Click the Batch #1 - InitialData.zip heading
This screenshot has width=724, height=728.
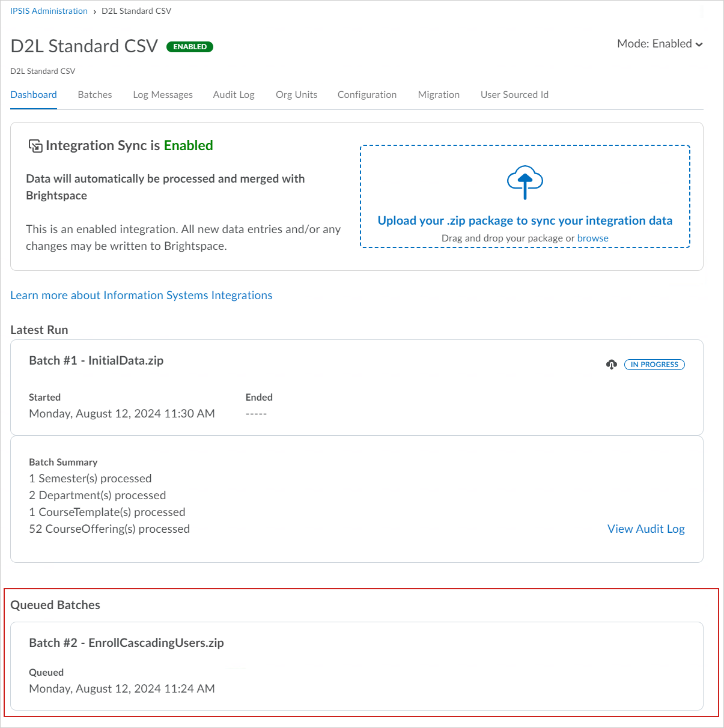click(96, 360)
